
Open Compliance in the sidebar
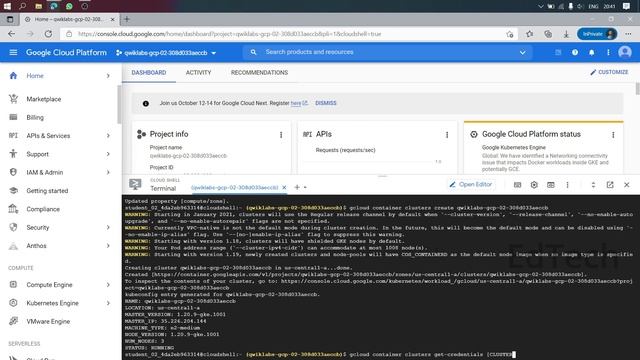coord(43,209)
